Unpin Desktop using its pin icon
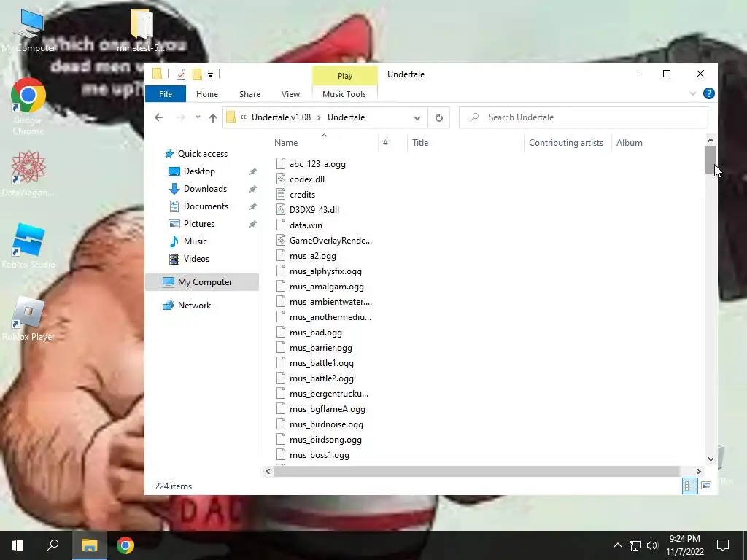747x560 pixels. pos(252,171)
